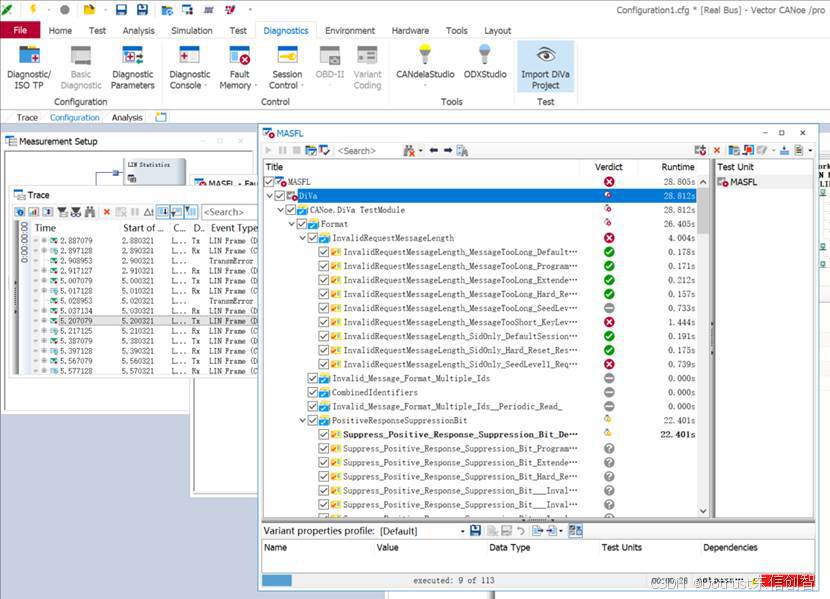Open the File menu
The image size is (830, 599).
20,30
